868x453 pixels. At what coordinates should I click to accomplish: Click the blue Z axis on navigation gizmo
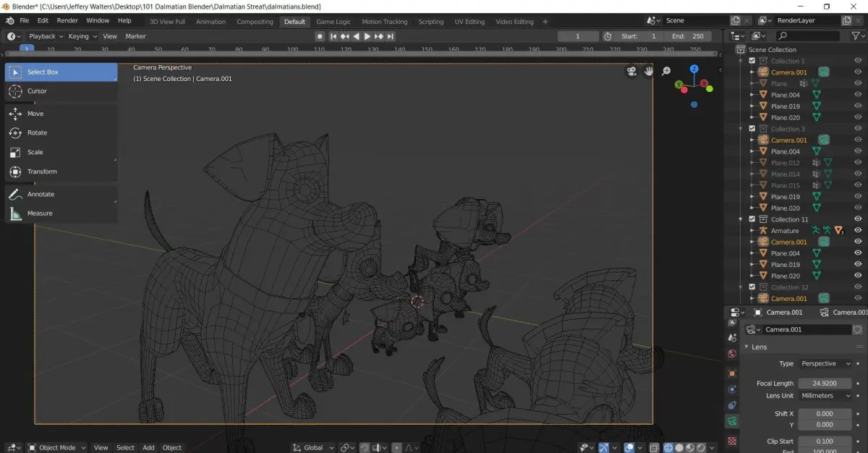(694, 69)
